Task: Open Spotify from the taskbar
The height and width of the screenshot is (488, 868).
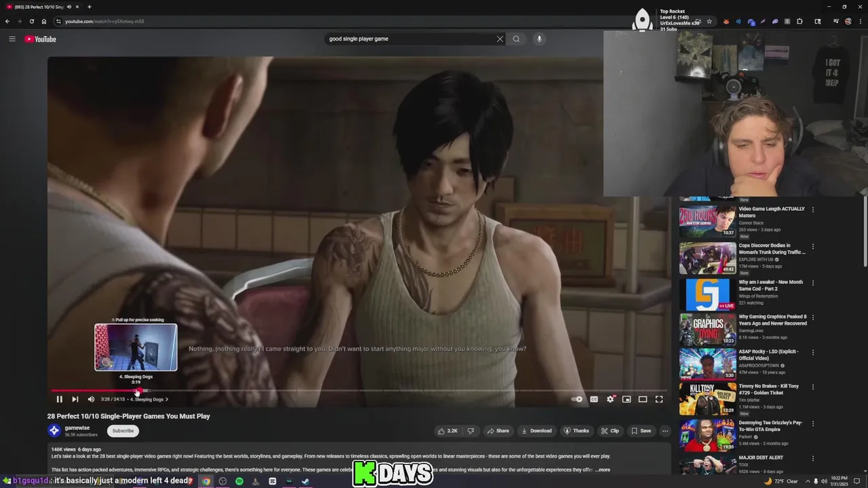Action: point(239,481)
